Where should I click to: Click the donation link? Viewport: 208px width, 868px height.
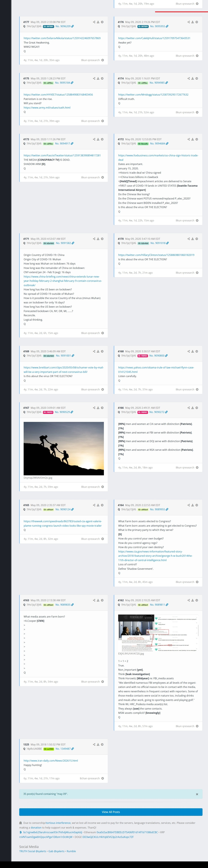(36, 828)
